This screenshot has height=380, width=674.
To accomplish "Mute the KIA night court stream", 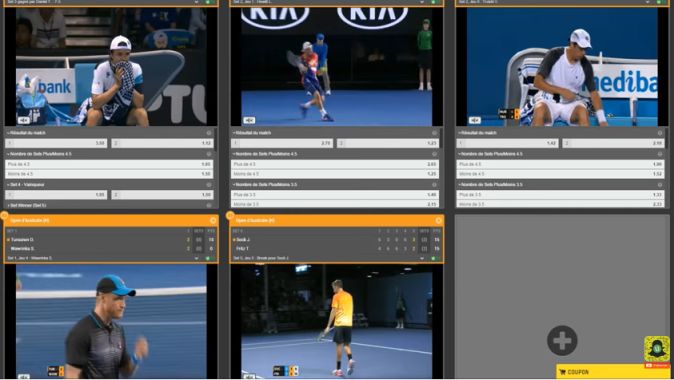I will (x=249, y=120).
